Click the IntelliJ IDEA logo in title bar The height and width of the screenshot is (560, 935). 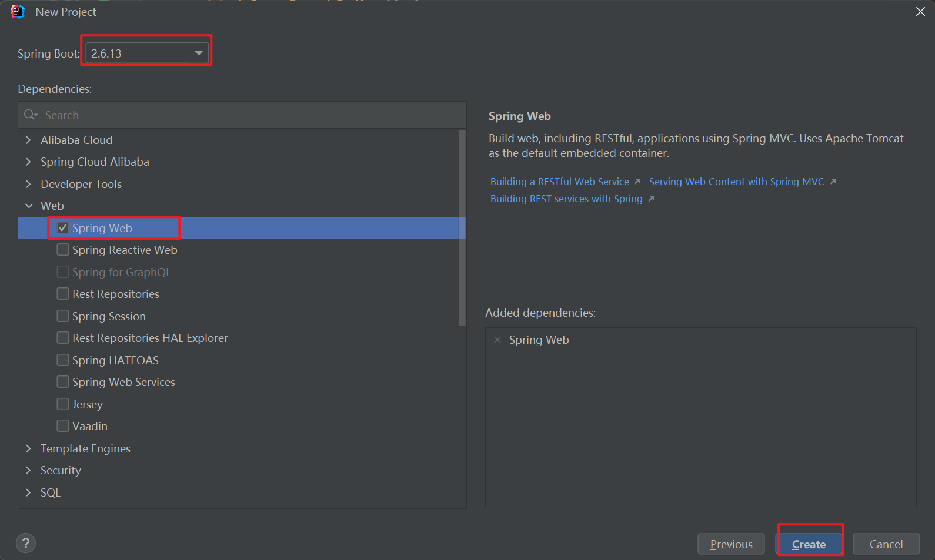[x=18, y=12]
